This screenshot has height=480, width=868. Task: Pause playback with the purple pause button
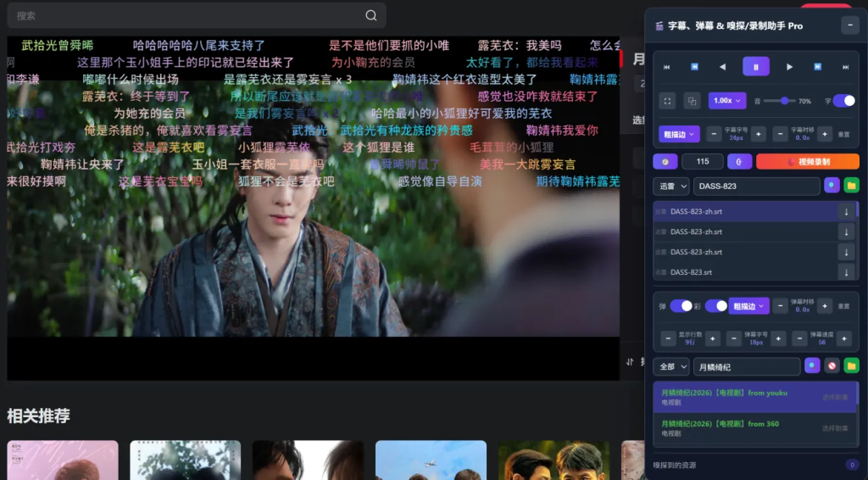(x=755, y=67)
